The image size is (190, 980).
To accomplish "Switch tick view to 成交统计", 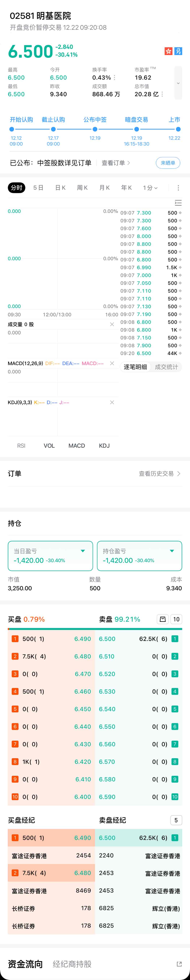I will tap(166, 367).
